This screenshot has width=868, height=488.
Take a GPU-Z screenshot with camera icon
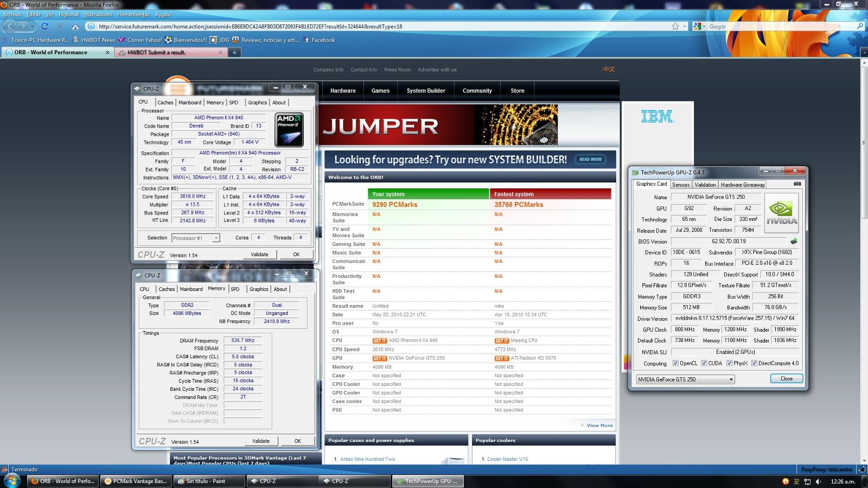tap(797, 184)
